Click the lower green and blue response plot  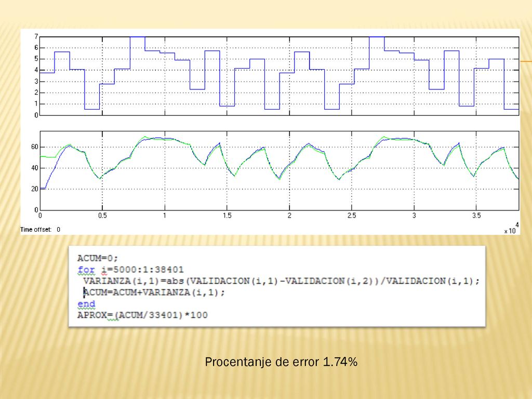(279, 170)
